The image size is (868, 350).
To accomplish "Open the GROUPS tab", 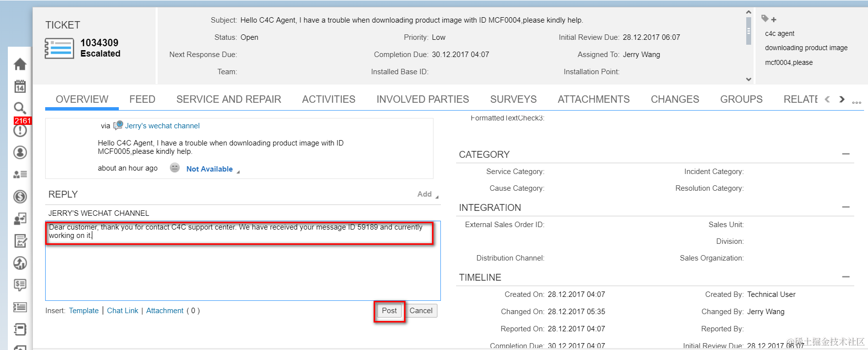I will 741,99.
